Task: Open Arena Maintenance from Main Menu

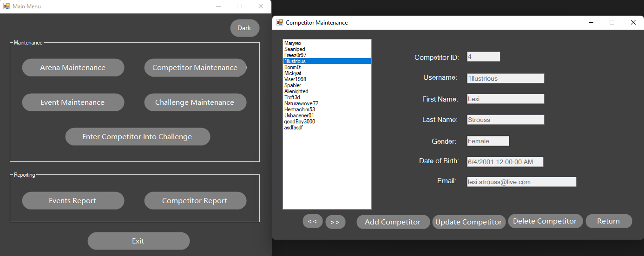Action: pos(73,67)
